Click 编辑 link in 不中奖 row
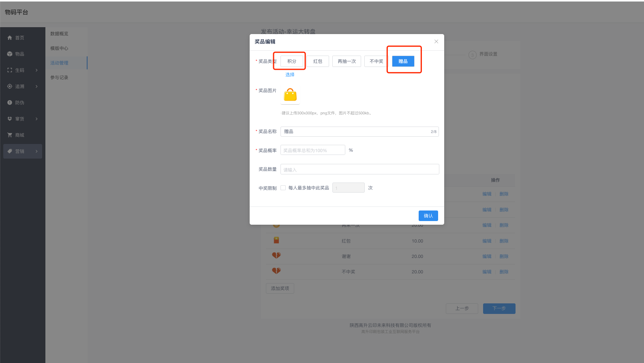Image resolution: width=644 pixels, height=363 pixels. click(487, 272)
